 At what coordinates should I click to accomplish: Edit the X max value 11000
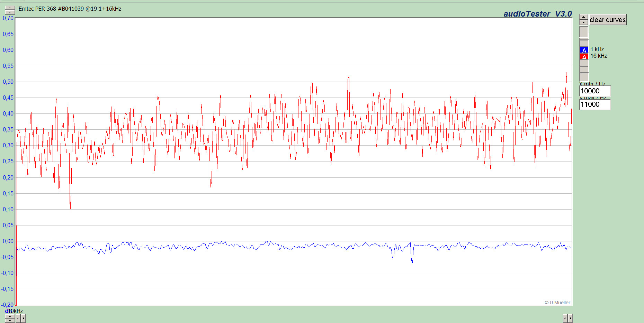pos(595,104)
